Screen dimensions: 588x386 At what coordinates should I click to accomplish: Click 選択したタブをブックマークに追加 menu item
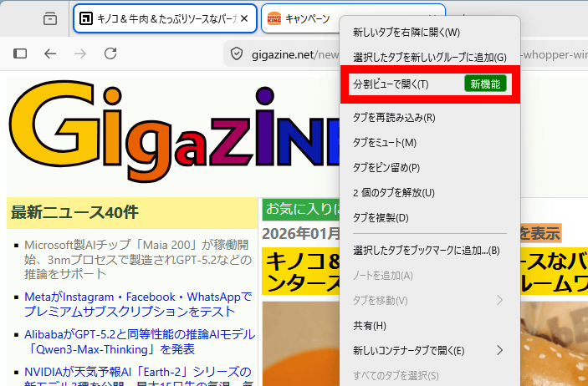(426, 250)
